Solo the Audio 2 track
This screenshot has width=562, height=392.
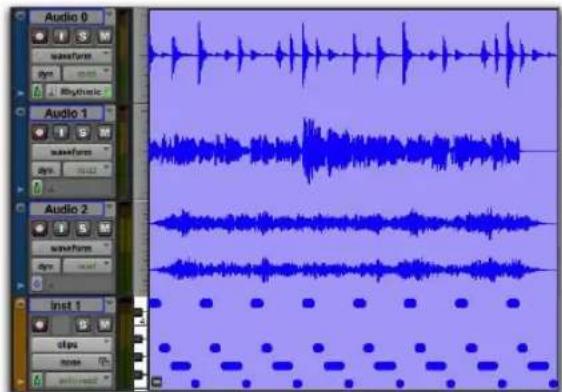(83, 228)
